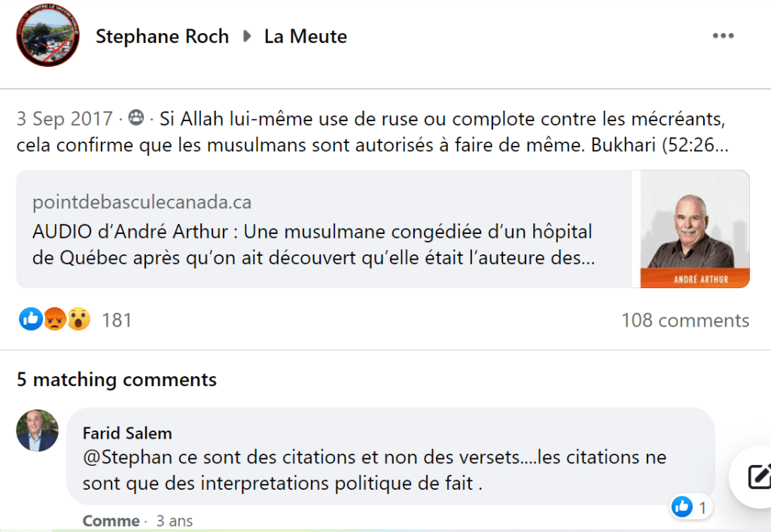Click the Farid Salem commenter name

tap(127, 433)
